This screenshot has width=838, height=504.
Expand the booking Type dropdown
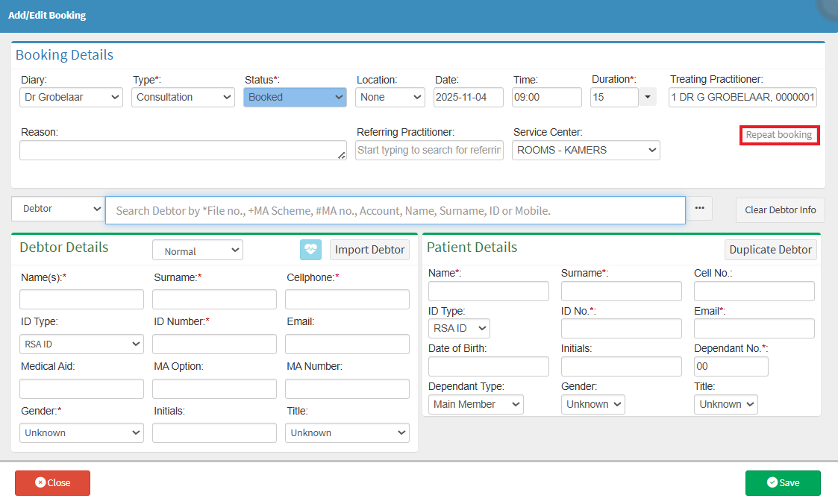(x=184, y=97)
